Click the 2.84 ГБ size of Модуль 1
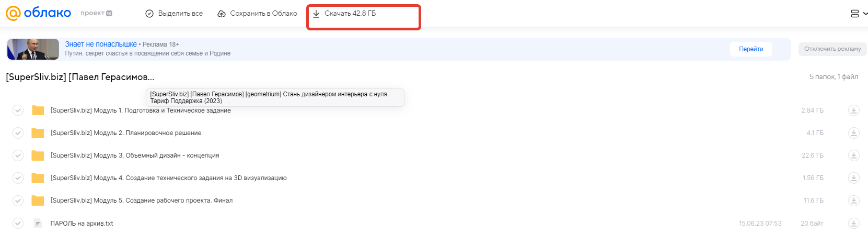 [812, 110]
